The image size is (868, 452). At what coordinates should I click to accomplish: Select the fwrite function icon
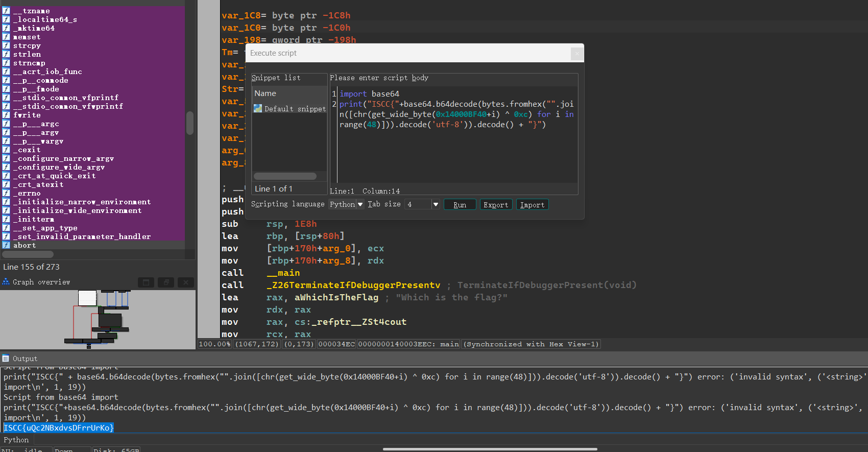click(x=6, y=115)
